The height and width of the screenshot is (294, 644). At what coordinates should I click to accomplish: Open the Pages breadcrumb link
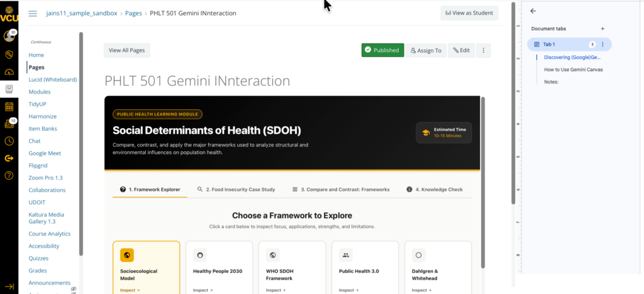133,13
